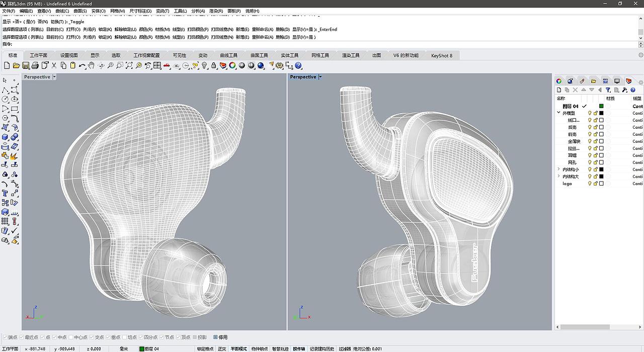This screenshot has width=644, height=352.
Task: Collapse the 外模型 layer group
Action: click(x=558, y=113)
